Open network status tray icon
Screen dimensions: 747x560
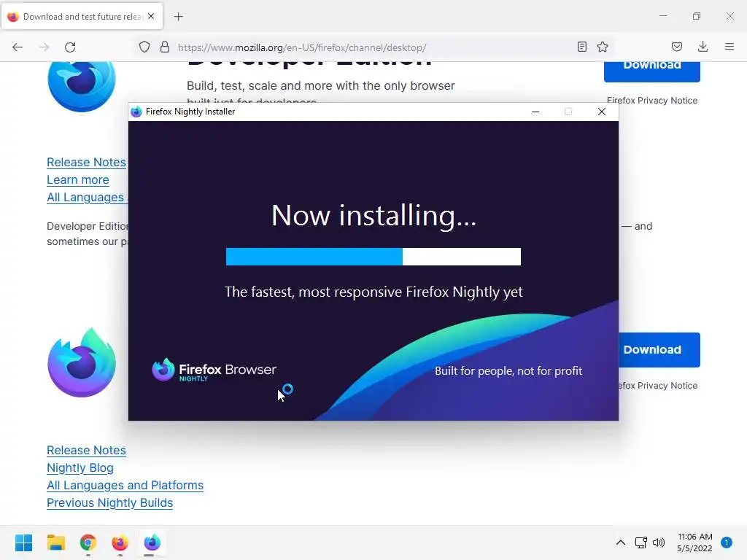(x=640, y=542)
